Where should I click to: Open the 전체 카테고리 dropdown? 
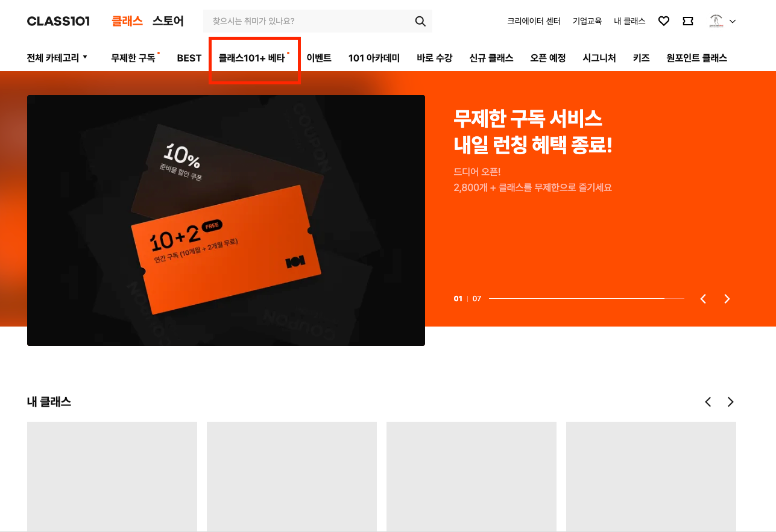(57, 58)
